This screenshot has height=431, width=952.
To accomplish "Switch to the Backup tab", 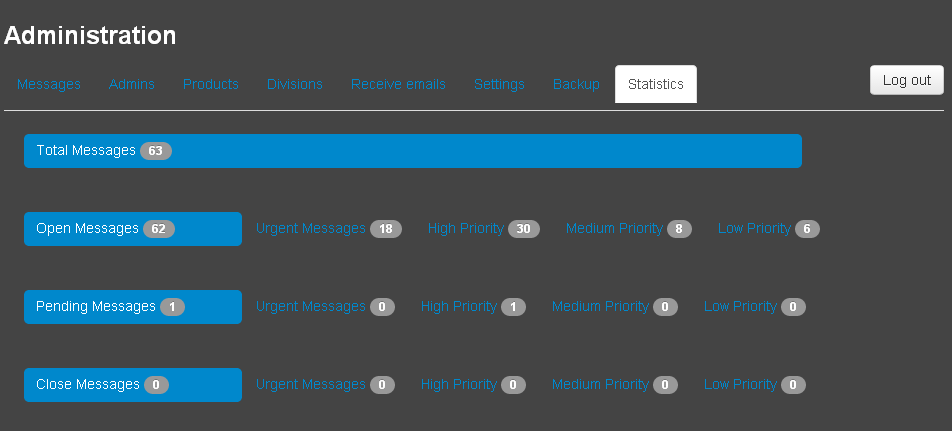I will coord(576,84).
